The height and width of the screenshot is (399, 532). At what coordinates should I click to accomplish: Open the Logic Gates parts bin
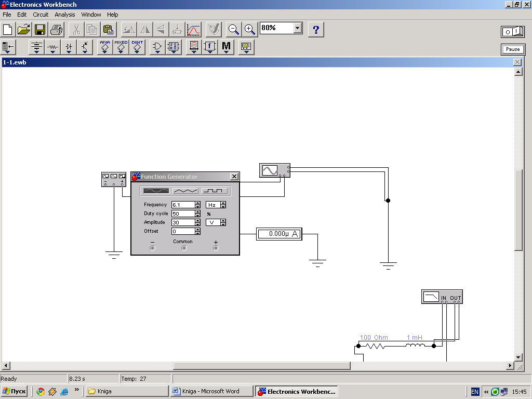click(x=157, y=47)
